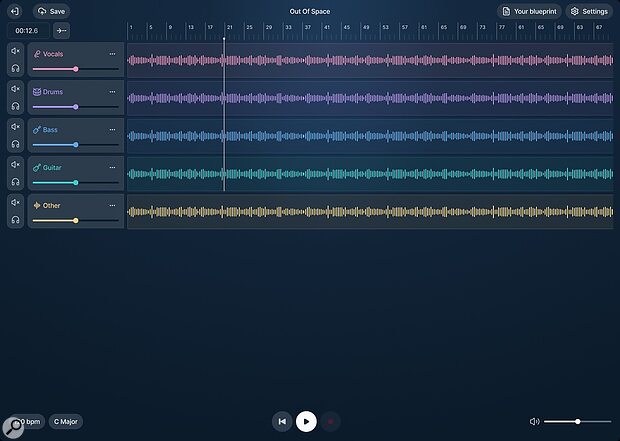Viewport: 620px width, 441px height.
Task: Solo the Drums track with headphones icon
Action: [15, 107]
